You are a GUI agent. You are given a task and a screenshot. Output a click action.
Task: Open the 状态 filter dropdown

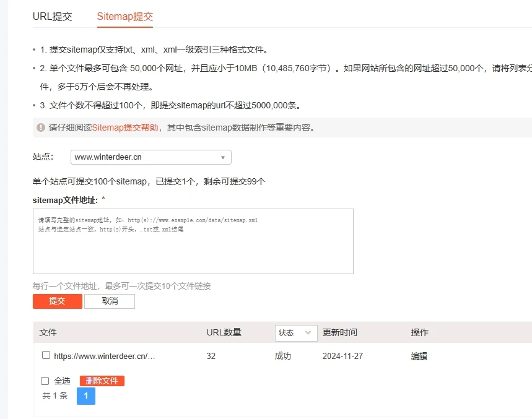pyautogui.click(x=295, y=333)
